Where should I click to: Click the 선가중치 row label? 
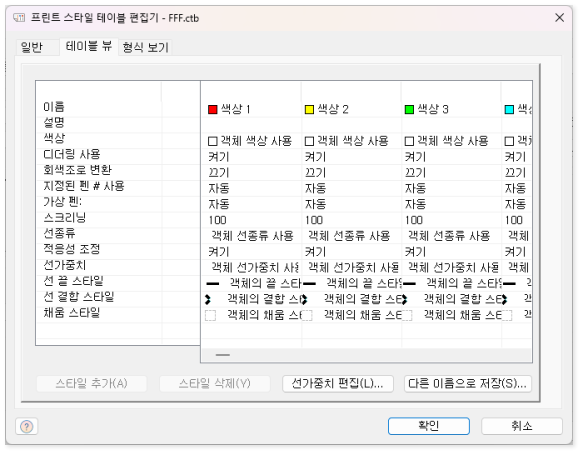[65, 265]
